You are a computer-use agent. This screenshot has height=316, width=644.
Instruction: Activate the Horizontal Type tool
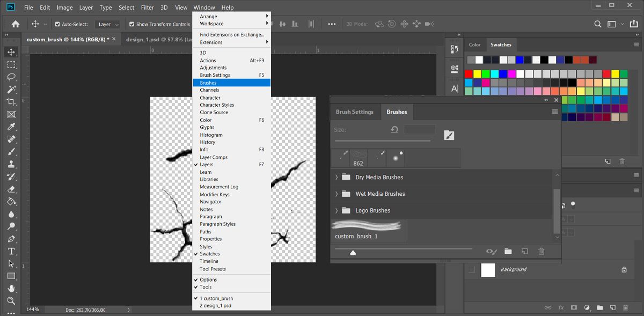pos(11,252)
